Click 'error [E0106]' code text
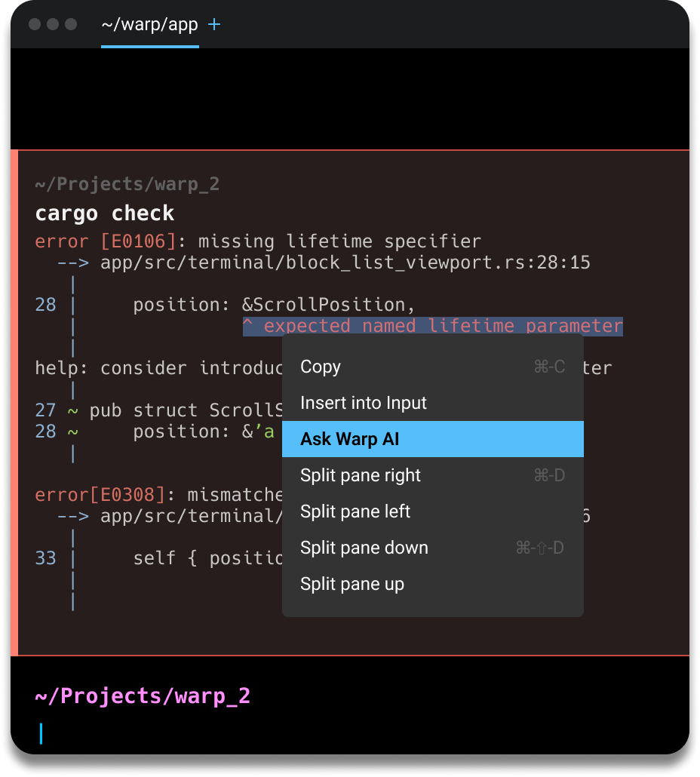700x777 pixels. [106, 241]
